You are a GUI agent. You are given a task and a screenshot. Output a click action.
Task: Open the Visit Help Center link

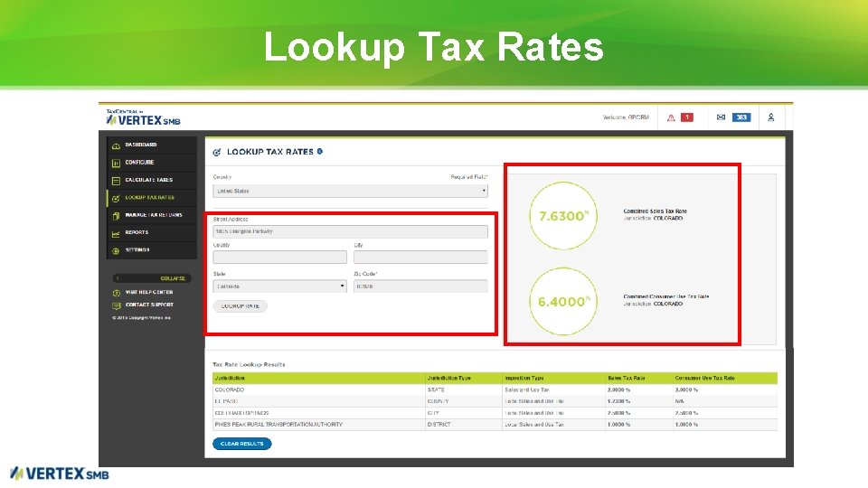click(x=149, y=292)
